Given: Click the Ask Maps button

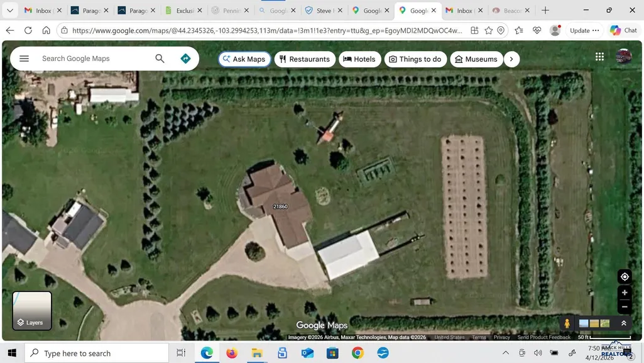Looking at the screenshot, I should pos(244,59).
